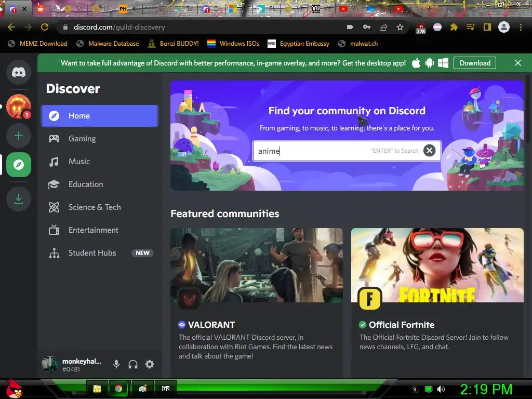Screen dimensions: 532x399
Task: Open the VALORANT community card image
Action: click(x=257, y=265)
